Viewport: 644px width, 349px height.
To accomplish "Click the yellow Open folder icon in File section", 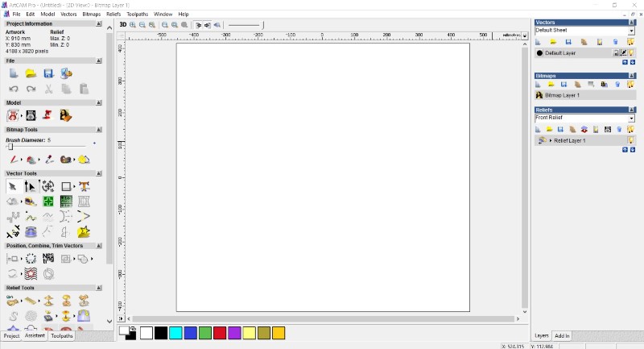I will coord(31,73).
